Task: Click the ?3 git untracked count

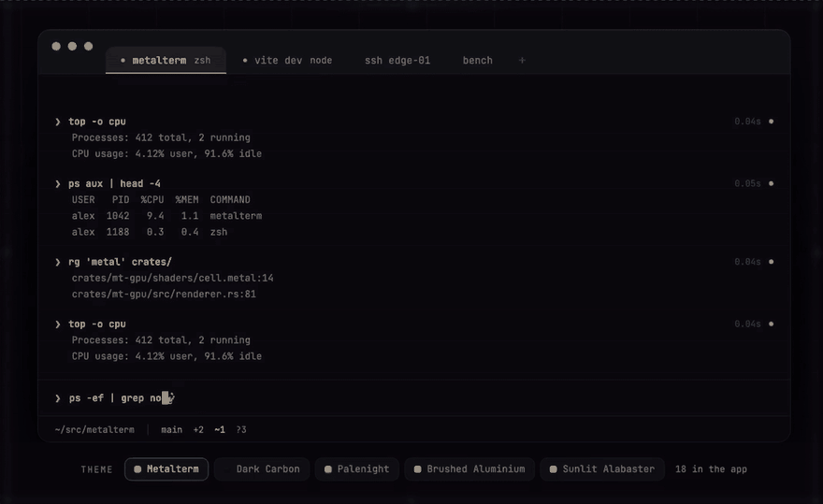Action: point(241,430)
